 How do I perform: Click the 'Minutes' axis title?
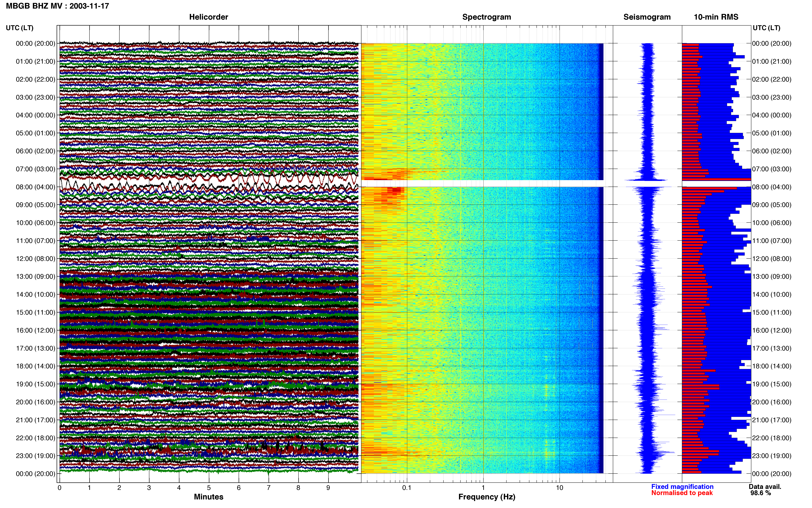click(x=209, y=497)
